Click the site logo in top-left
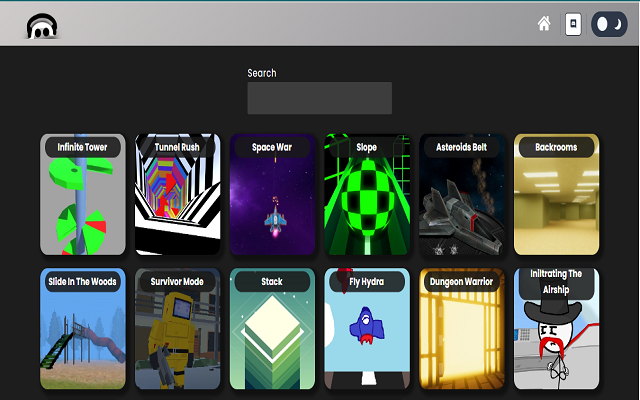 (42, 27)
